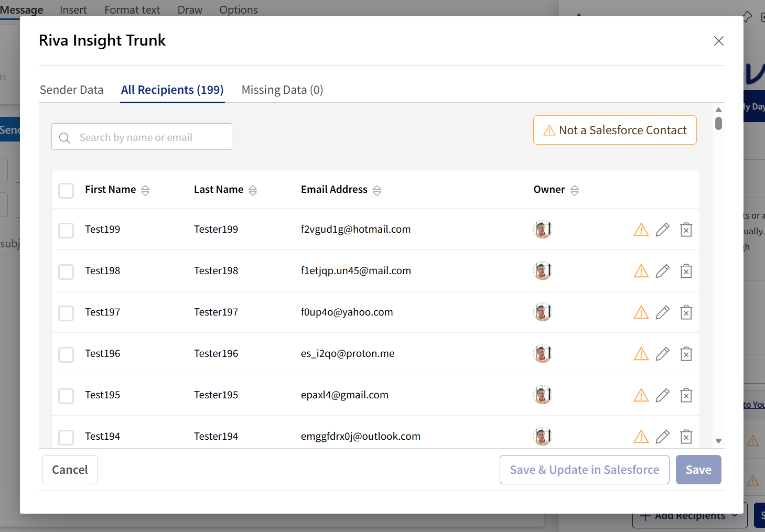The image size is (765, 532).
Task: Check the Test198 row checkbox
Action: click(x=66, y=272)
